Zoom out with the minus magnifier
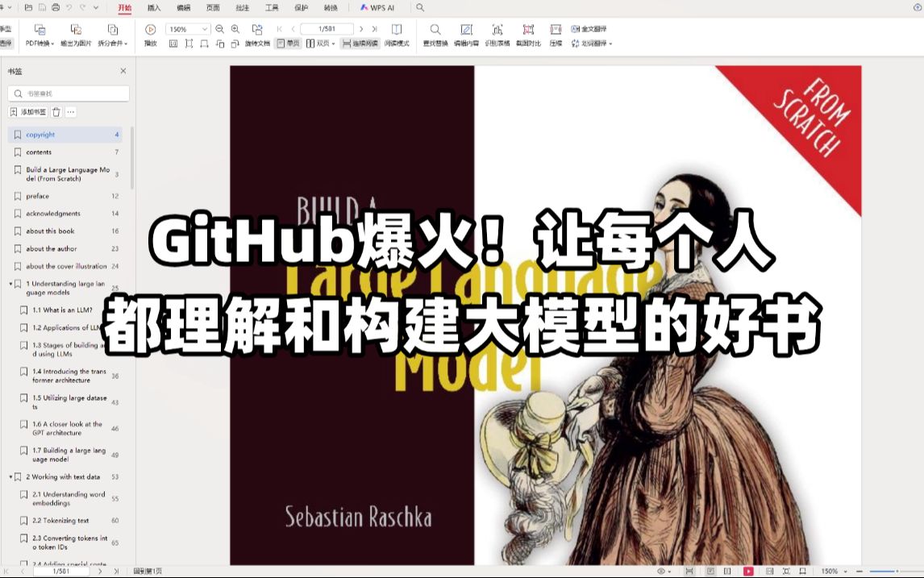The image size is (924, 578). pos(220,29)
